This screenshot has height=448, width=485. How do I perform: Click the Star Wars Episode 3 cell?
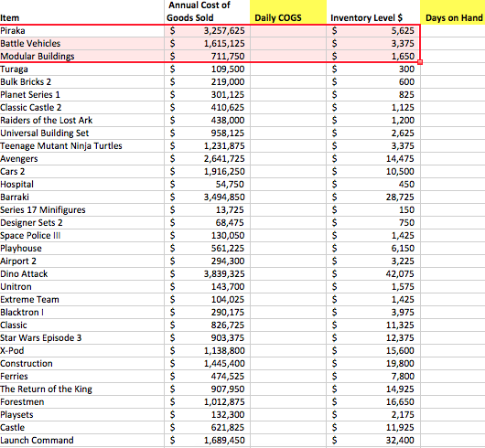point(82,337)
